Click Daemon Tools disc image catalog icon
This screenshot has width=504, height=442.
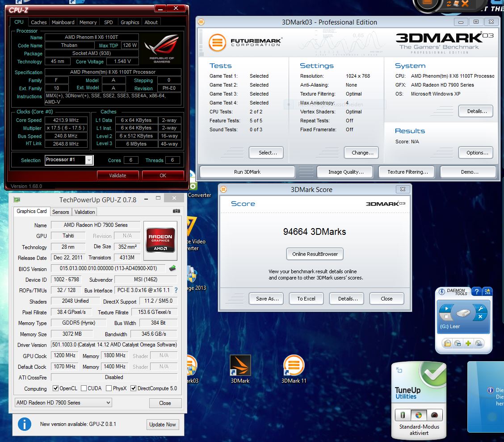coord(458,343)
